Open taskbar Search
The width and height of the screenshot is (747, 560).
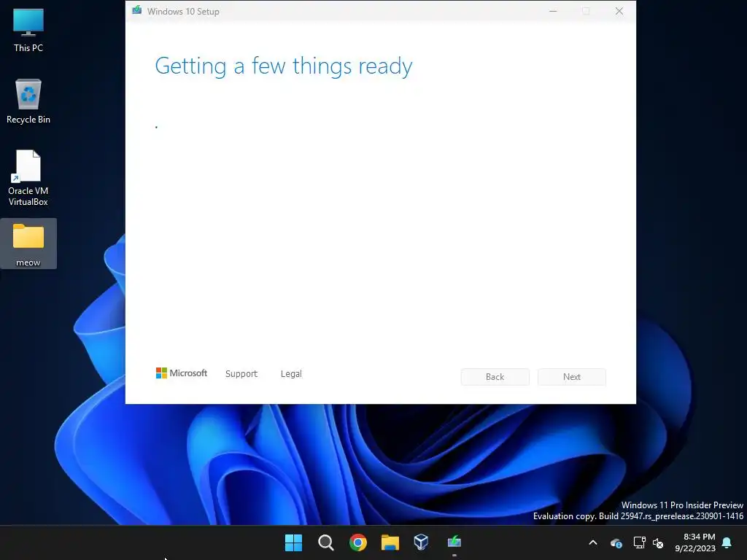click(x=326, y=542)
